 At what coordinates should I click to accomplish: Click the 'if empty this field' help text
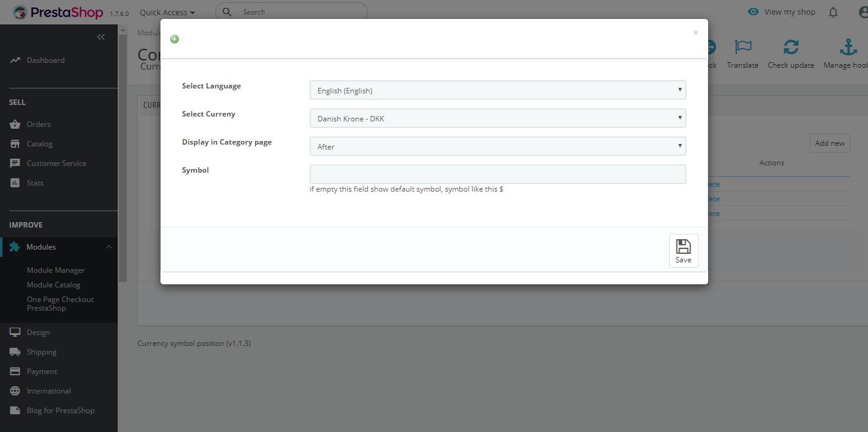(406, 189)
